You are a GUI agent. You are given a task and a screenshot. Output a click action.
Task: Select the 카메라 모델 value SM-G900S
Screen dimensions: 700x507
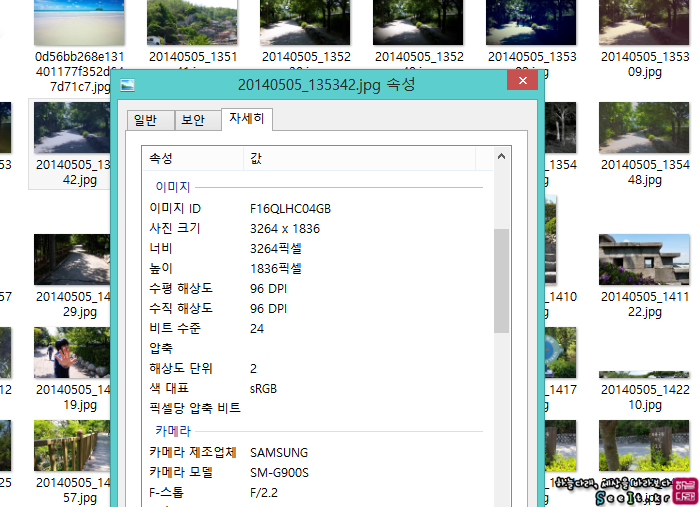click(x=279, y=473)
